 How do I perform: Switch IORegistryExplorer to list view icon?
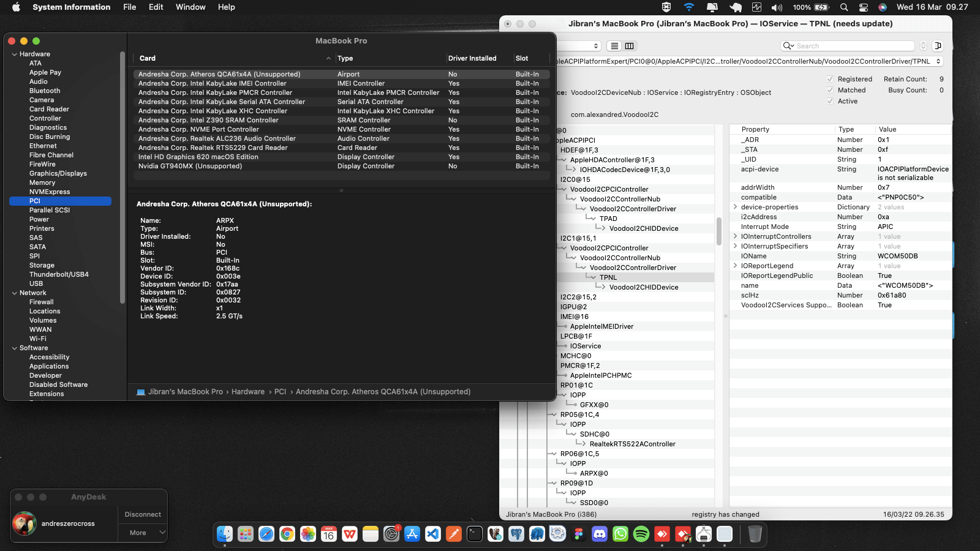[x=614, y=46]
